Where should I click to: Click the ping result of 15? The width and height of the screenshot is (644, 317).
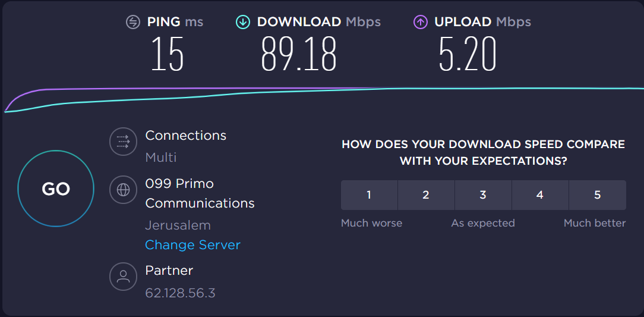point(167,55)
